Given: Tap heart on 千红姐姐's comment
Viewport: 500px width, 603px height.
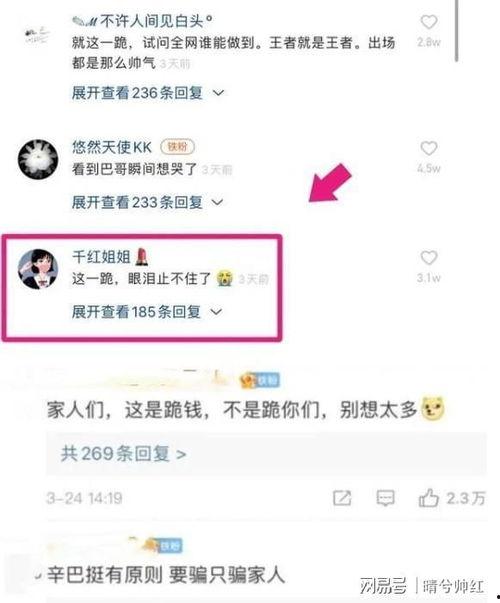Looking at the screenshot, I should tap(428, 258).
